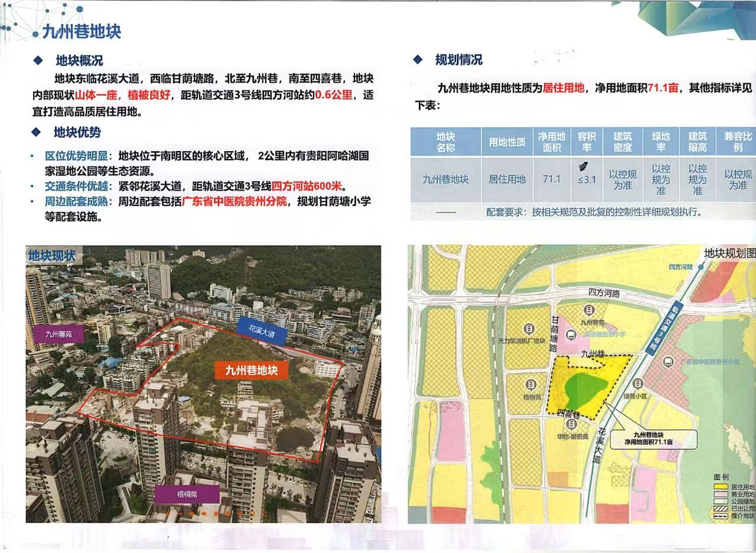Viewport: 756px width, 553px height.
Task: Click the 甘荫塘规划小学 school icon
Action: tap(571, 335)
